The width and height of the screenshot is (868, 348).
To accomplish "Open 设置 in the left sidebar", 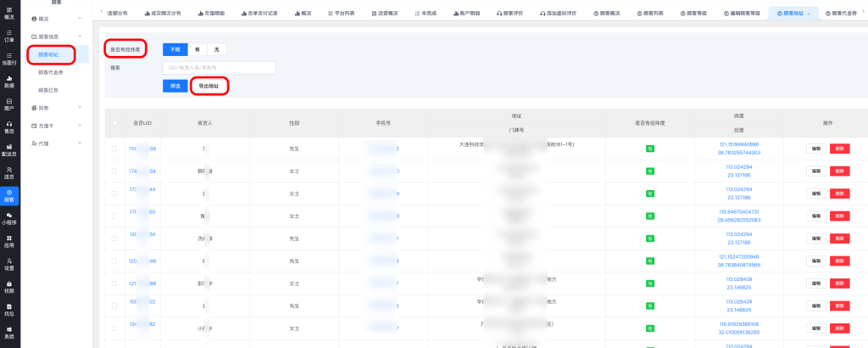I will click(x=8, y=264).
